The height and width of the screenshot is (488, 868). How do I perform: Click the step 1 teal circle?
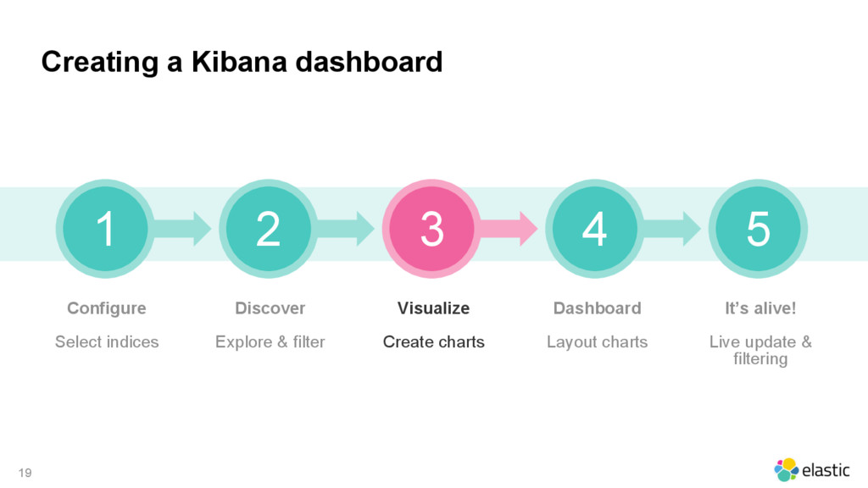[105, 229]
